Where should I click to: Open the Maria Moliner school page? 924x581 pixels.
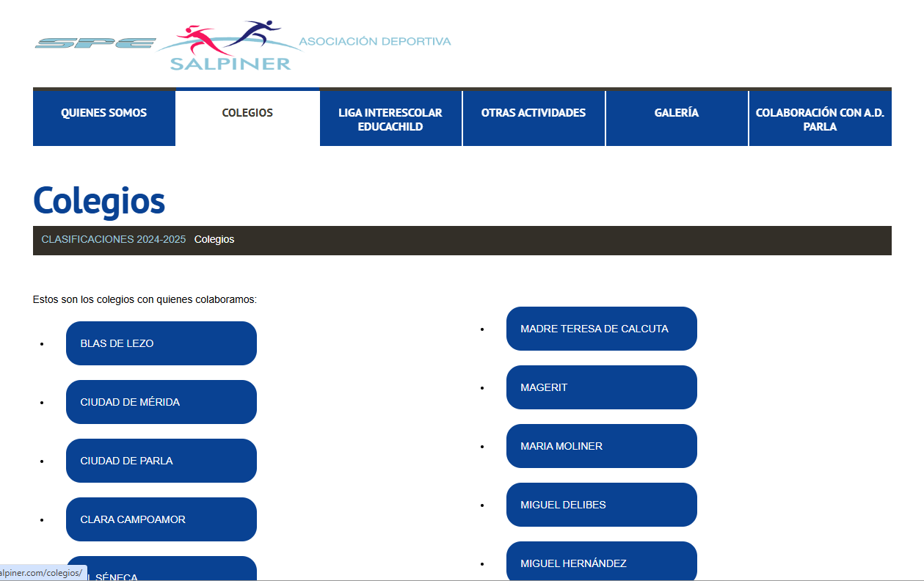pyautogui.click(x=602, y=446)
